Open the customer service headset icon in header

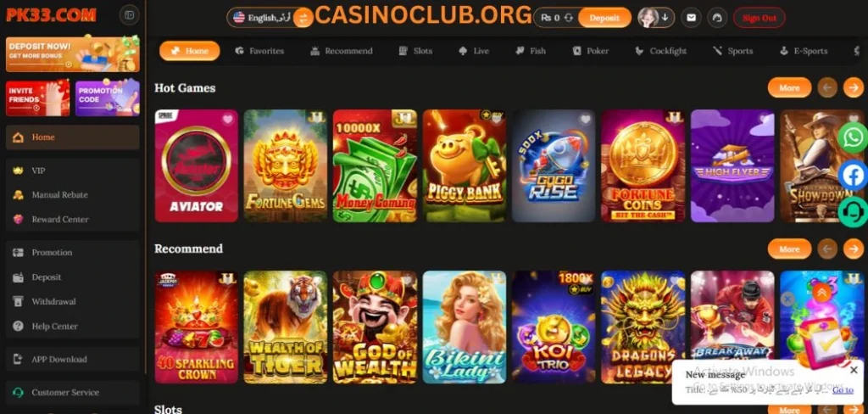coord(717,18)
